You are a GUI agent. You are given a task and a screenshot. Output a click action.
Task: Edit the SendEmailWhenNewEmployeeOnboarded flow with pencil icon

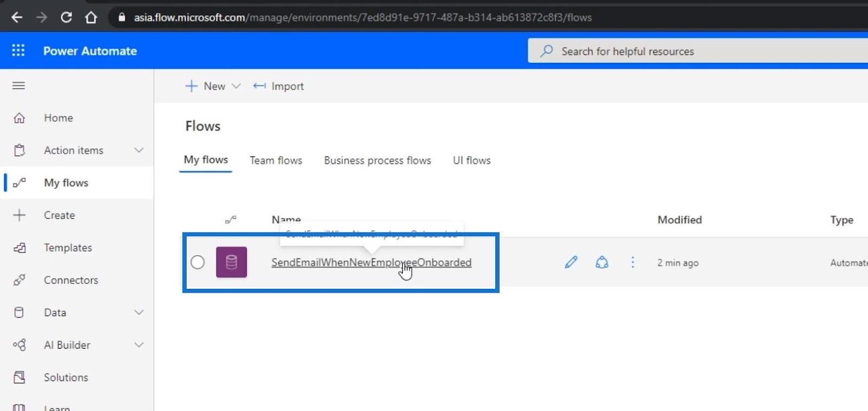pos(571,262)
